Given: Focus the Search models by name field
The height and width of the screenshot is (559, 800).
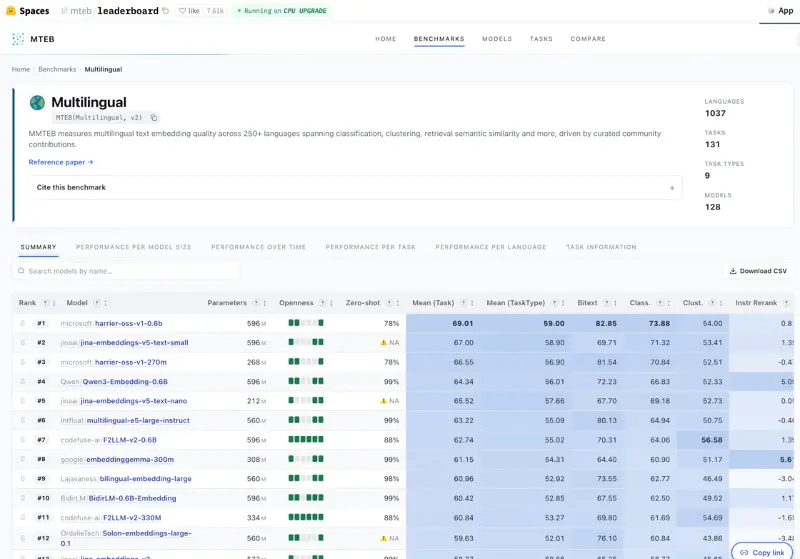Looking at the screenshot, I should (x=126, y=271).
